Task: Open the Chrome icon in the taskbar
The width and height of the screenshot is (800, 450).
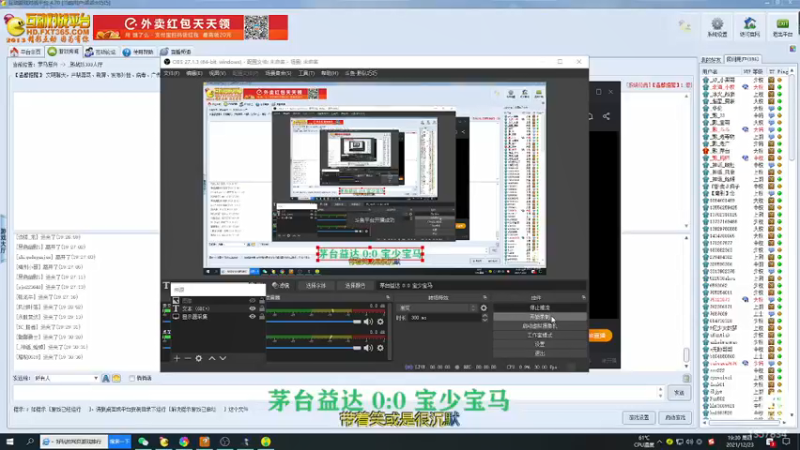Action: (x=184, y=441)
